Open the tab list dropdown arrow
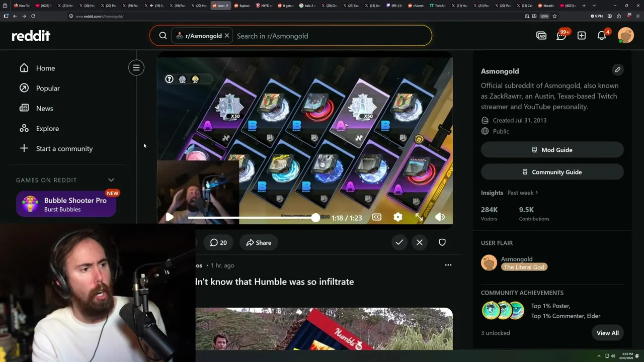644x362 pixels. [594, 6]
